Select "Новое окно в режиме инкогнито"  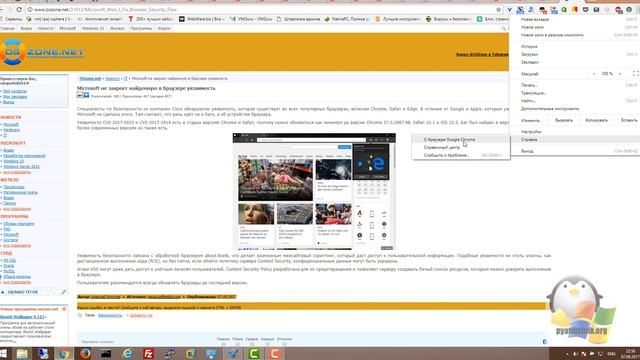(575, 35)
